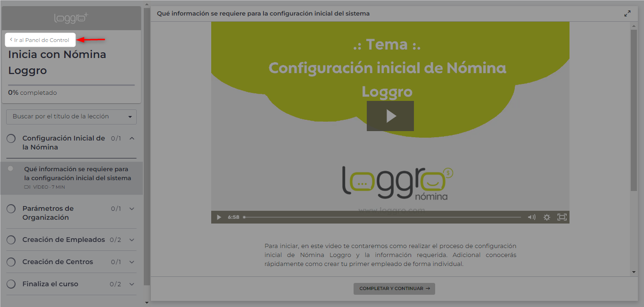Select the Qué información se requiere lesson
644x307 pixels.
pos(77,174)
